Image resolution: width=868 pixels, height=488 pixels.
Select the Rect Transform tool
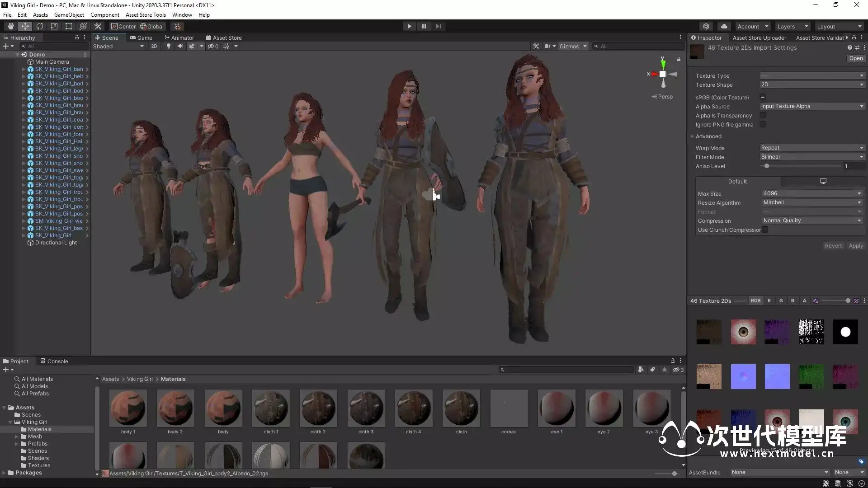pyautogui.click(x=69, y=26)
